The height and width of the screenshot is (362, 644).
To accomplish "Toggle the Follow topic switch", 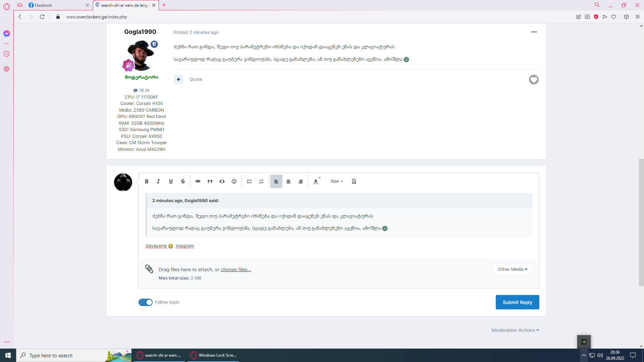I will [x=146, y=302].
